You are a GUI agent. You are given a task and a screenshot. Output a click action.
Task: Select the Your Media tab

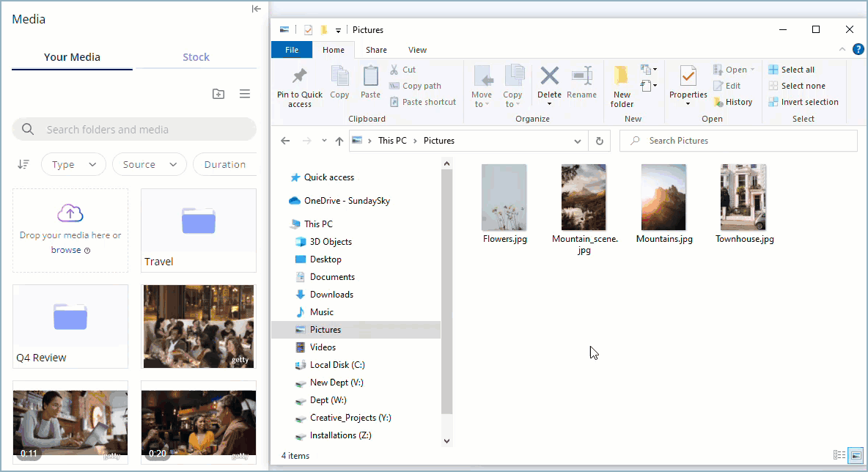(72, 57)
